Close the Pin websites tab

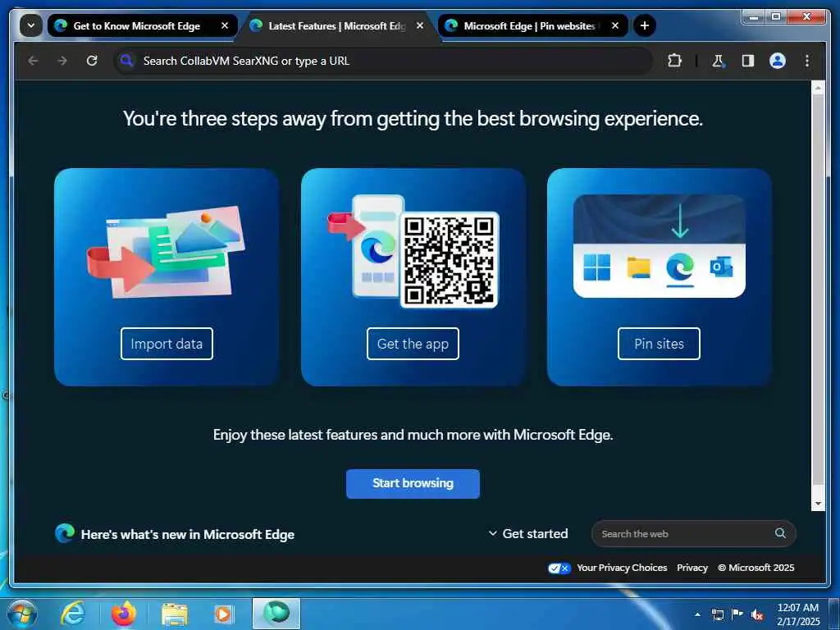[615, 25]
